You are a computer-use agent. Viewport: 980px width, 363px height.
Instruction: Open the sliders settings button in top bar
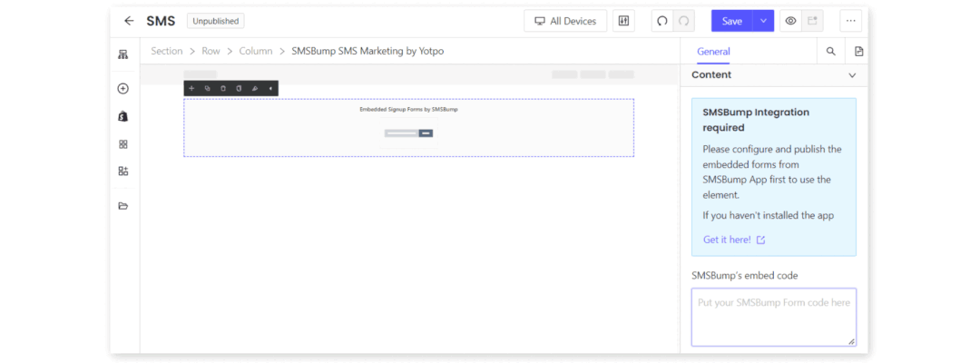[x=623, y=21]
